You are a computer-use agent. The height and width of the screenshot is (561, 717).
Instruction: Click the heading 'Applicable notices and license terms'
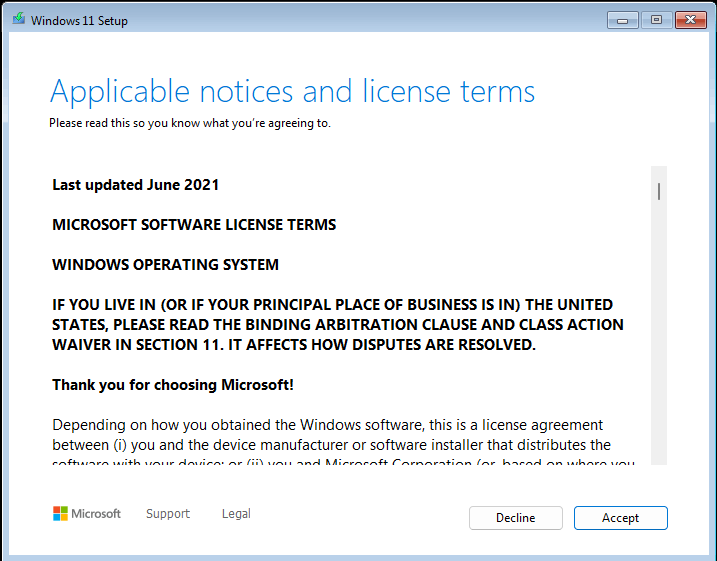292,91
